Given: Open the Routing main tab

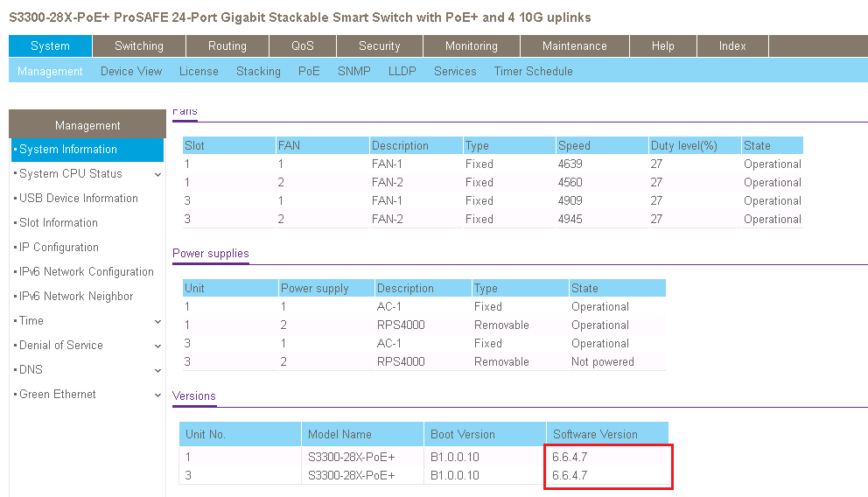Looking at the screenshot, I should point(227,45).
